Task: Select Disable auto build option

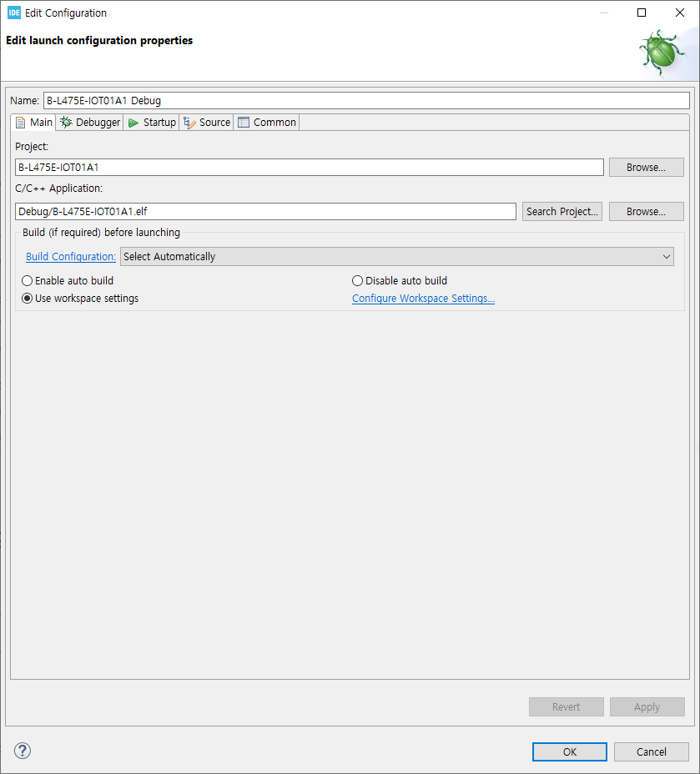Action: 400,281
